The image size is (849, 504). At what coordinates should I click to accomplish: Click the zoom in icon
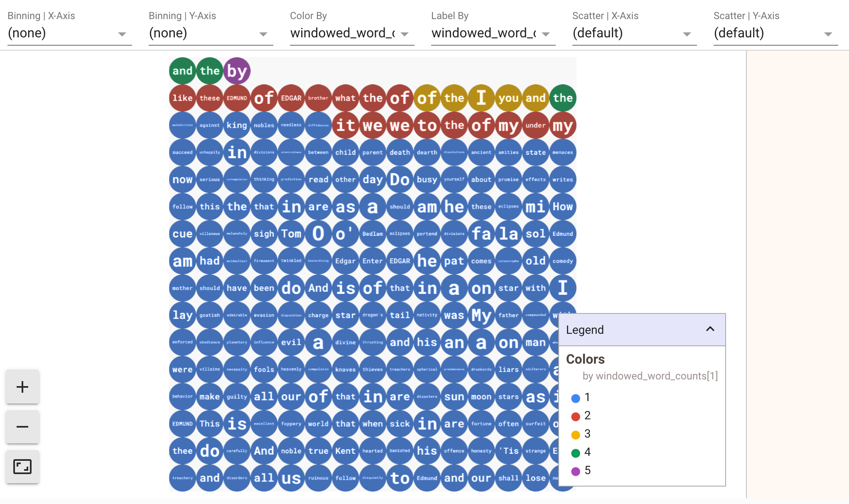[x=23, y=387]
